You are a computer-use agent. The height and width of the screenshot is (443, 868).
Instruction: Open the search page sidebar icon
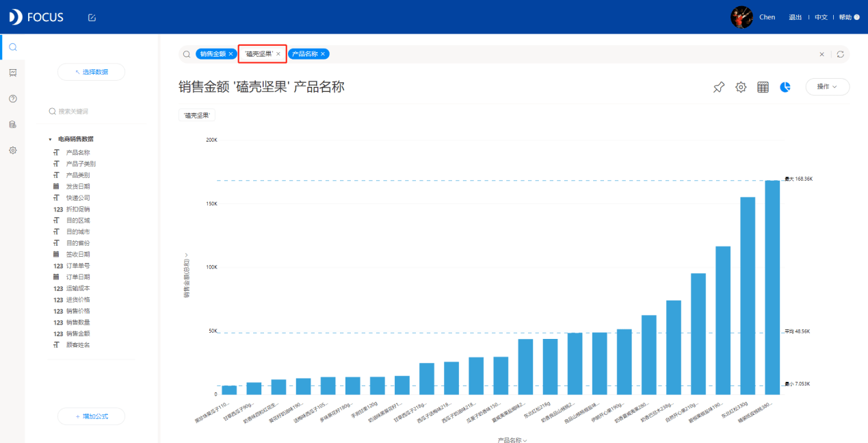12,47
